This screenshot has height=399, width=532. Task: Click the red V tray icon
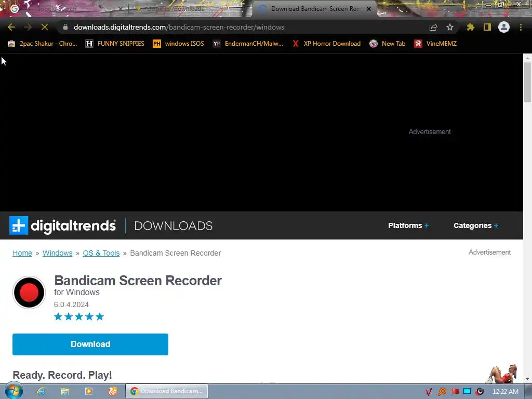[429, 392]
